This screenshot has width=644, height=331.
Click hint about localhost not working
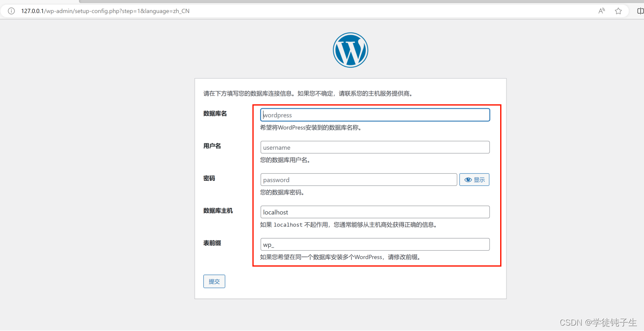click(349, 225)
